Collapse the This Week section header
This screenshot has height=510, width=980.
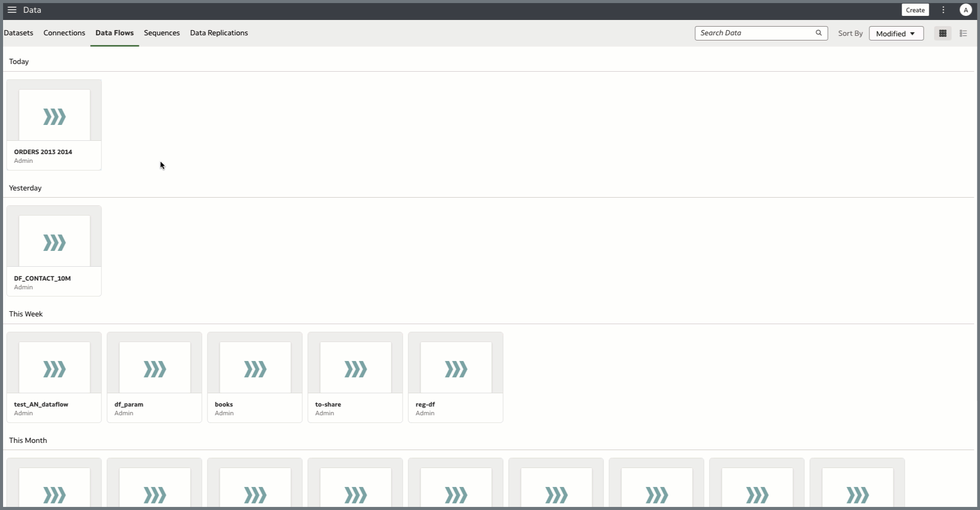26,313
